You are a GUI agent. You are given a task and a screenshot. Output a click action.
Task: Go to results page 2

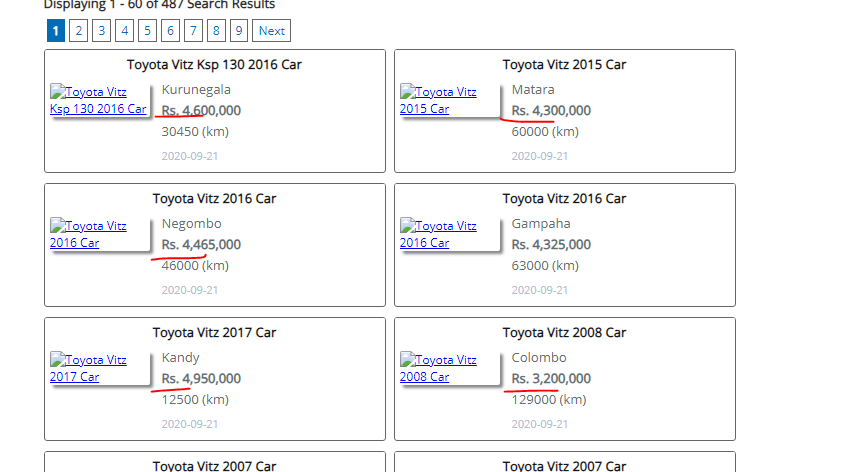tap(78, 30)
